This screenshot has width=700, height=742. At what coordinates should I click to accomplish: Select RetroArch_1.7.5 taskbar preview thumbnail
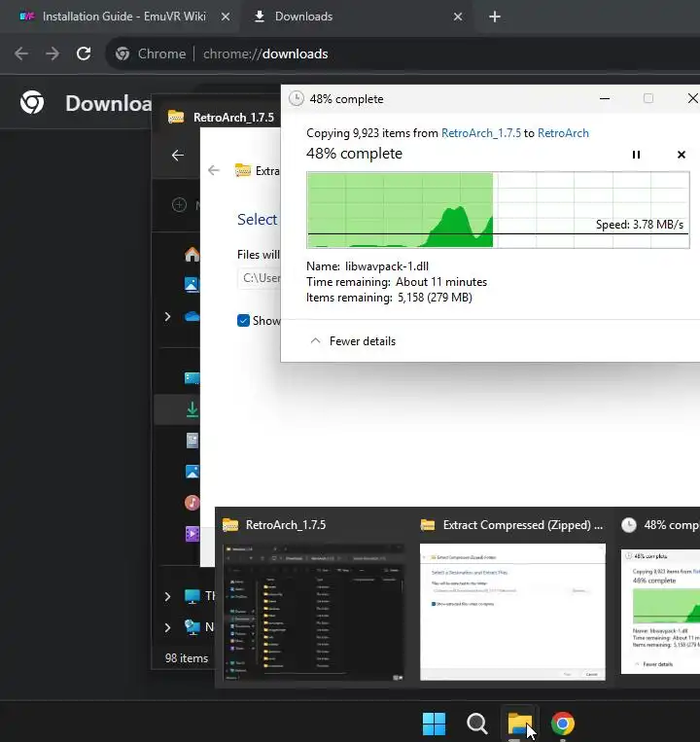(x=313, y=613)
